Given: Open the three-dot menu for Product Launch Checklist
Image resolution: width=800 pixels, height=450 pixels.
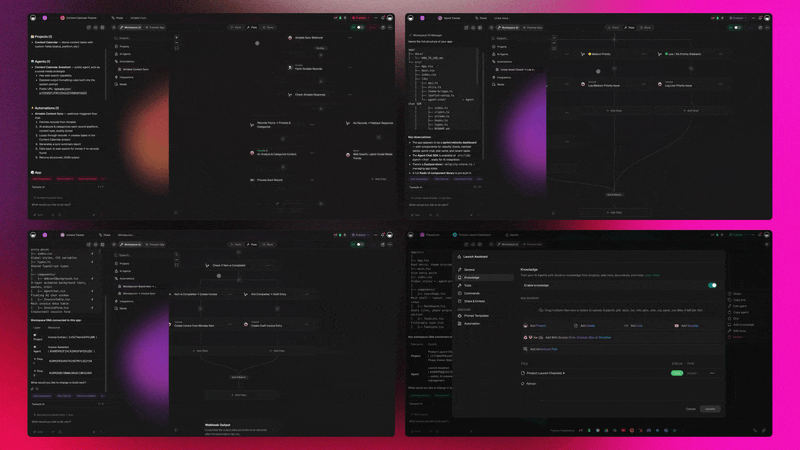Looking at the screenshot, I should (x=712, y=372).
